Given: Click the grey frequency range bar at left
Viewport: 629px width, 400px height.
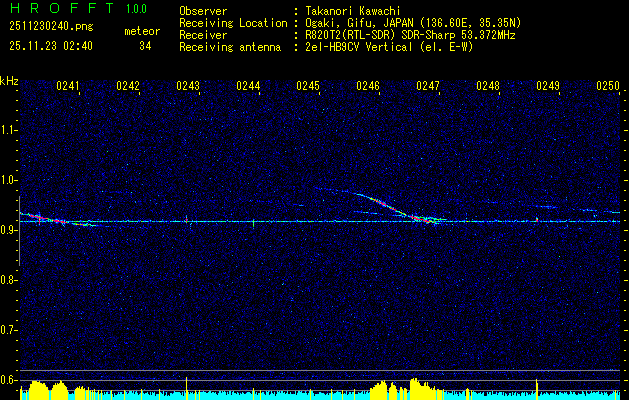Looking at the screenshot, I should click(x=19, y=231).
